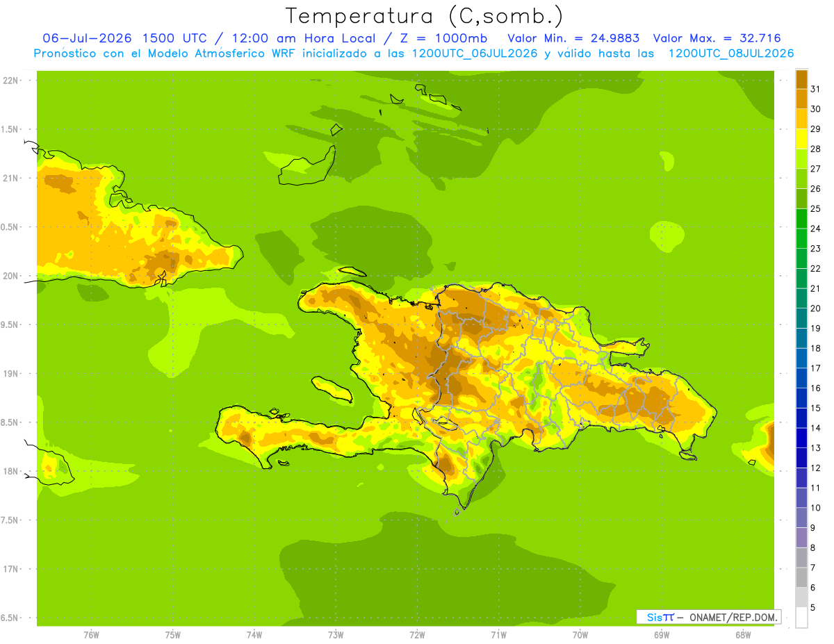Pick the legend color band between 30 and 31
This screenshot has height=644, width=834.
click(x=801, y=99)
